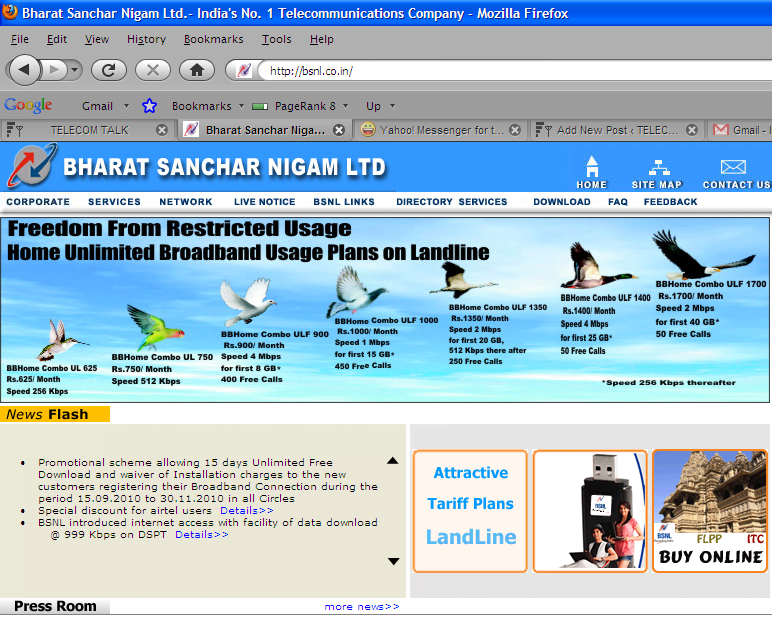Open the FAQ navigation item
The image size is (772, 619).
pyautogui.click(x=618, y=202)
